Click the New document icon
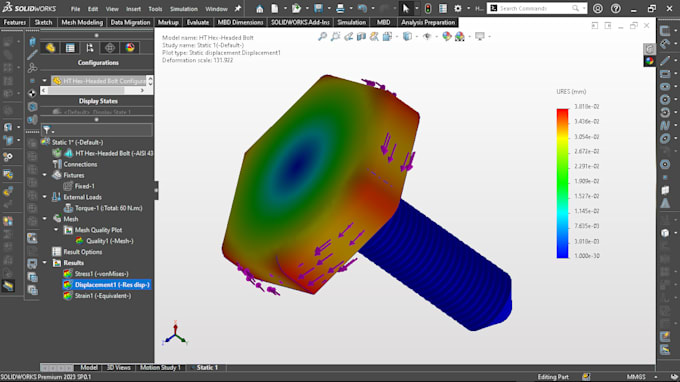The width and height of the screenshot is (680, 382). click(275, 9)
